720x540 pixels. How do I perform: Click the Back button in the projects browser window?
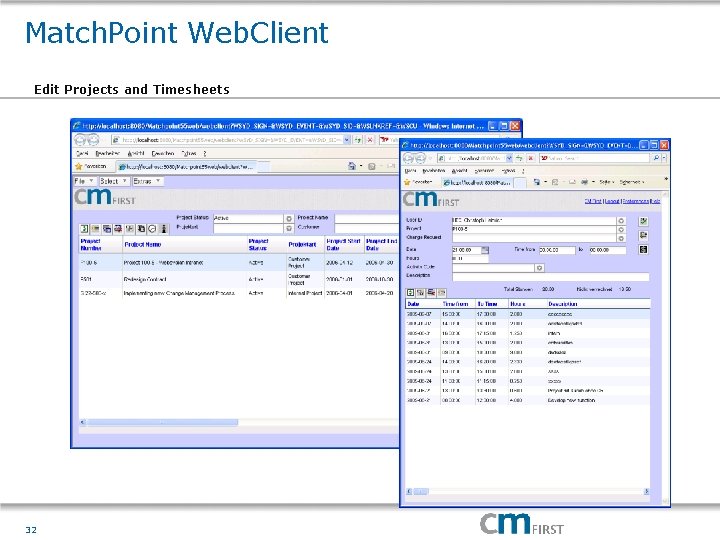(x=81, y=140)
